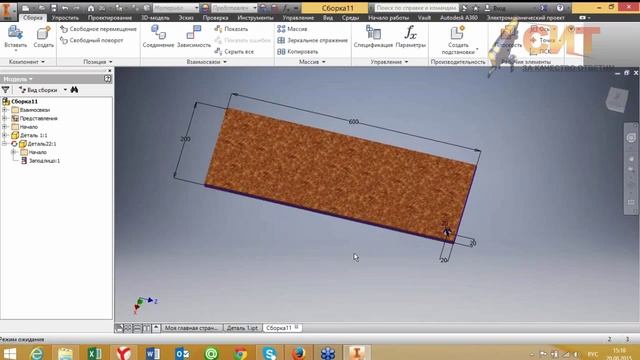This screenshot has width=640, height=360.
Task: Open the Среды ribbon tab
Action: pyautogui.click(x=350, y=18)
